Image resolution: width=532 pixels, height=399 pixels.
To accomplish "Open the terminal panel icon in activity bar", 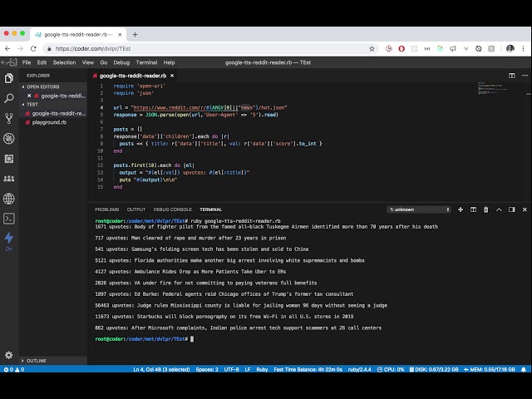I will (9, 219).
